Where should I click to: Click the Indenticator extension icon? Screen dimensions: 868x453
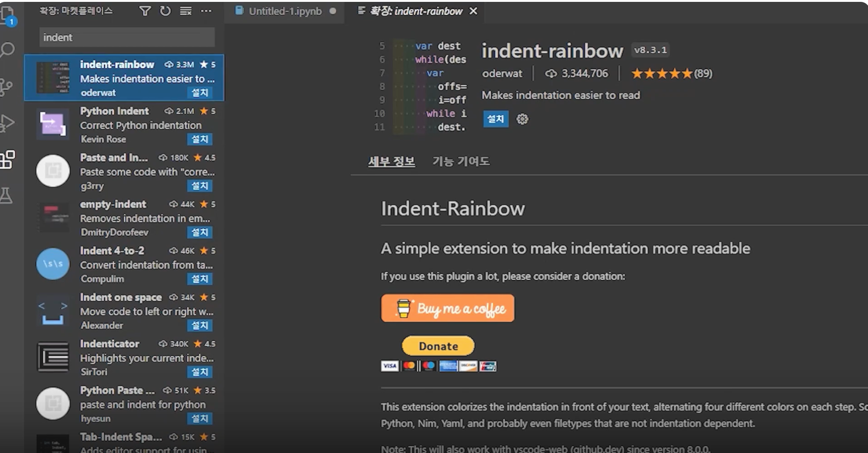click(53, 357)
